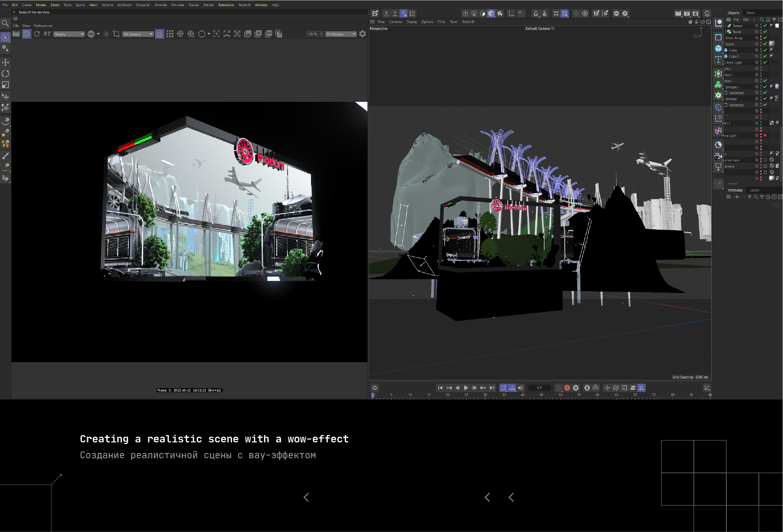Click frame 50 on the timeline ruler
Screen dimensions: 783x532
[x=560, y=395]
